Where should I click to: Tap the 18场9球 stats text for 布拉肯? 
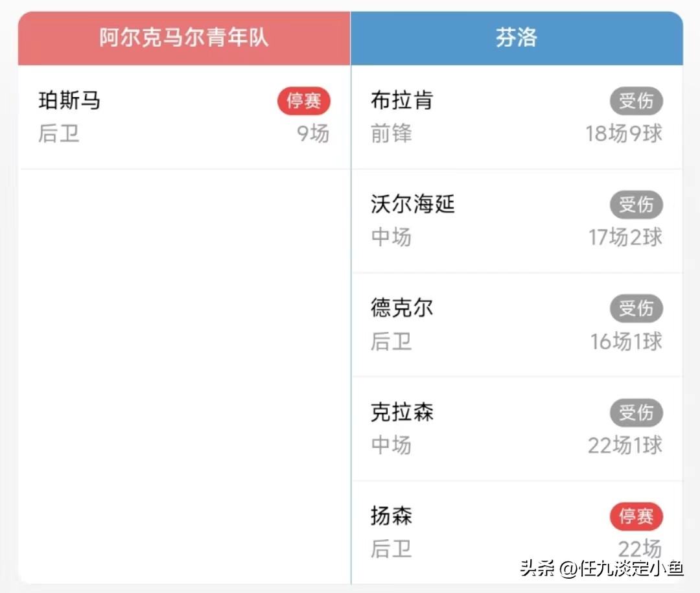click(x=623, y=134)
